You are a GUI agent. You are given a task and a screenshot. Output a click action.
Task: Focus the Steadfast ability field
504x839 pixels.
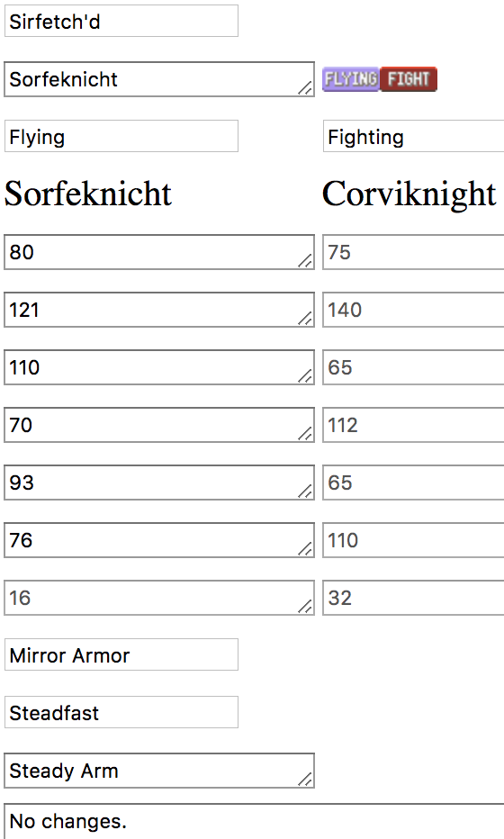121,712
